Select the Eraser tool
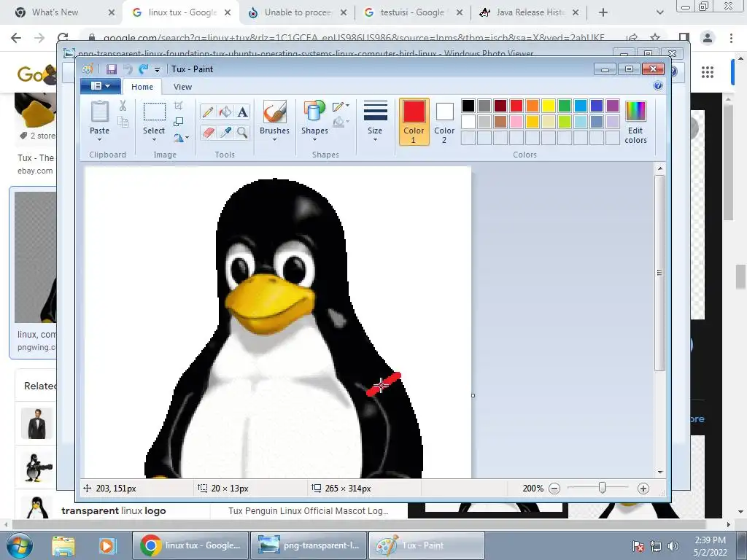 pyautogui.click(x=208, y=132)
